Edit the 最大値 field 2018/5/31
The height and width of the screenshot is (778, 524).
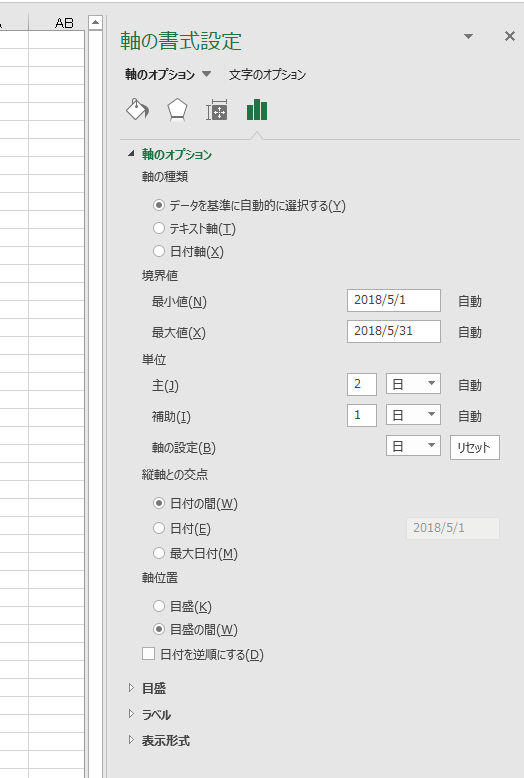(x=393, y=331)
